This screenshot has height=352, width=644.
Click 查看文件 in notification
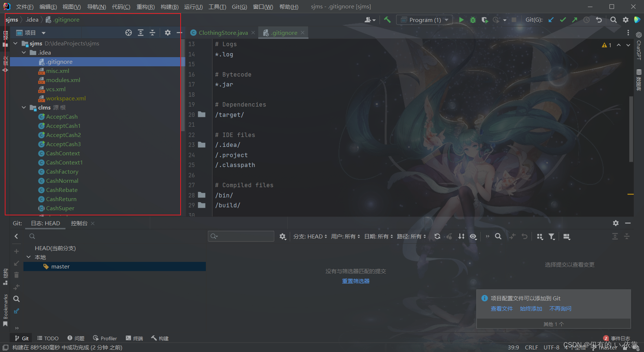501,309
